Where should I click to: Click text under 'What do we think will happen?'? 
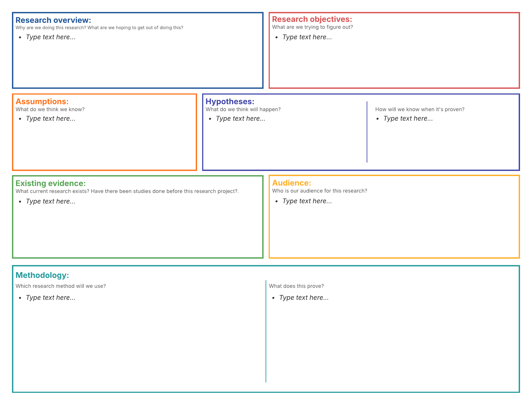click(240, 119)
